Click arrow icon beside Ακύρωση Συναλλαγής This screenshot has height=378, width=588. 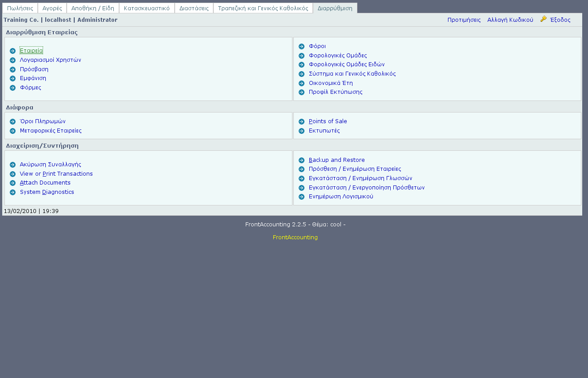(12, 165)
